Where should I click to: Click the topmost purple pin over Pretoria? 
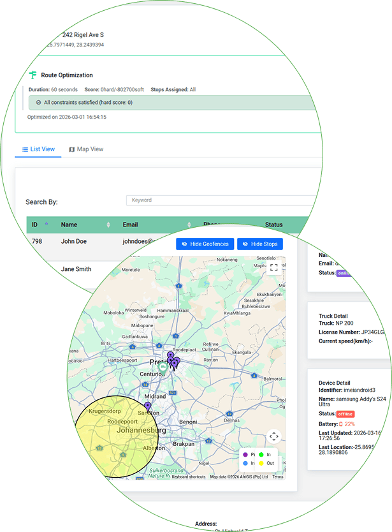point(170,355)
